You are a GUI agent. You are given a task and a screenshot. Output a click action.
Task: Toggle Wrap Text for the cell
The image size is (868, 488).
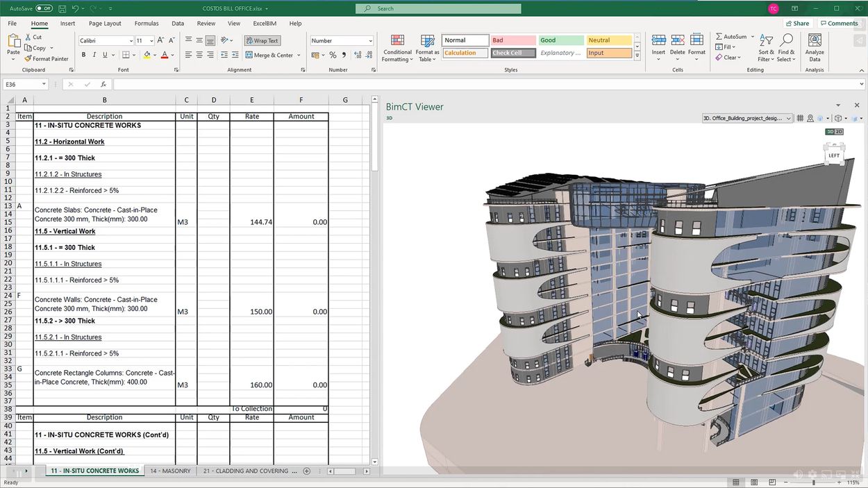pos(262,41)
